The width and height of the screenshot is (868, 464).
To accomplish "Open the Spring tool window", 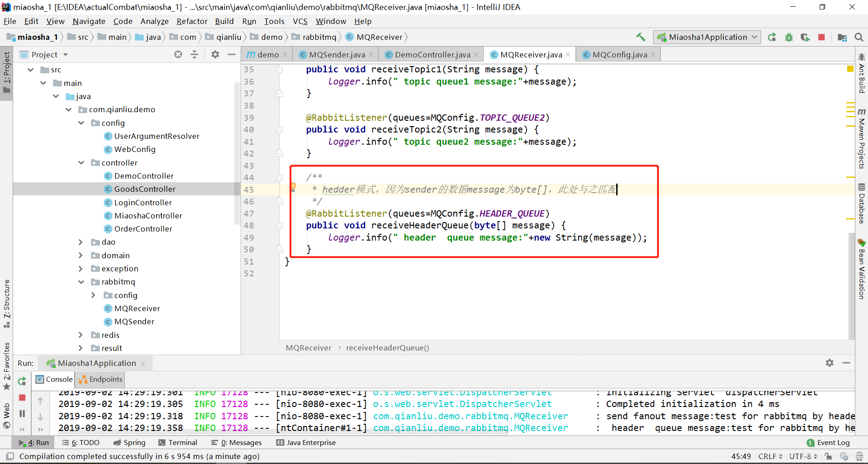I will point(129,443).
